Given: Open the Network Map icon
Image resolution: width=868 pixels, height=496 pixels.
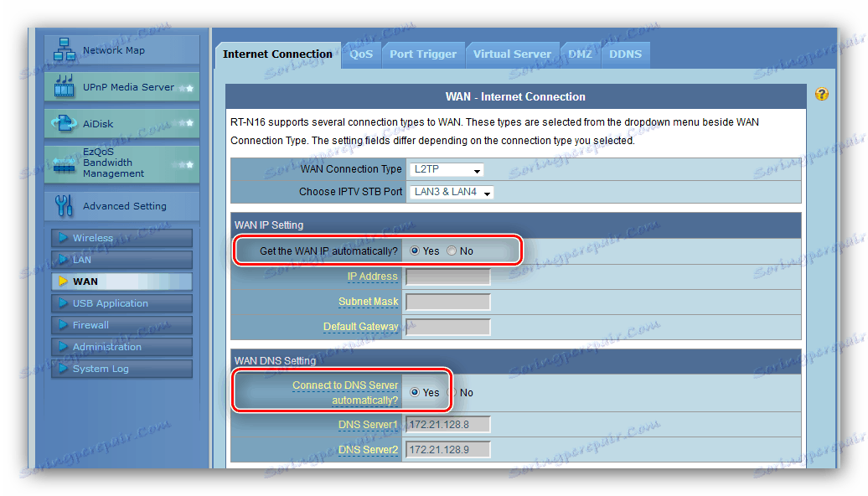Looking at the screenshot, I should pyautogui.click(x=65, y=49).
